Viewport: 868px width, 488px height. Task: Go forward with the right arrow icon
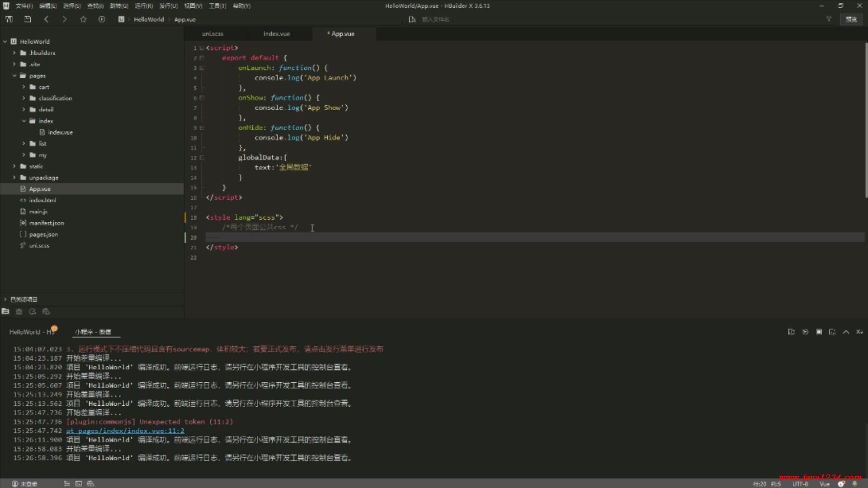coord(64,19)
